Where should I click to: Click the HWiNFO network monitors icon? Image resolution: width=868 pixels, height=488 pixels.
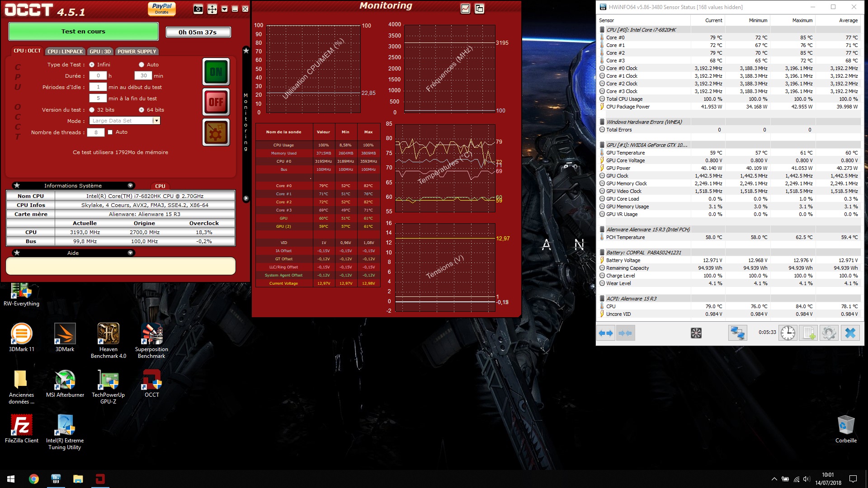(737, 333)
